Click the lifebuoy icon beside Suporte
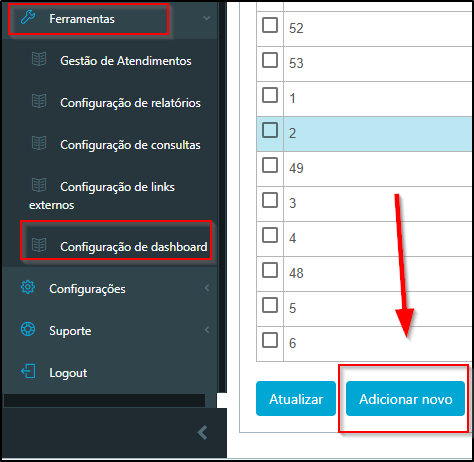Screen dimensions: 474x462 point(28,329)
